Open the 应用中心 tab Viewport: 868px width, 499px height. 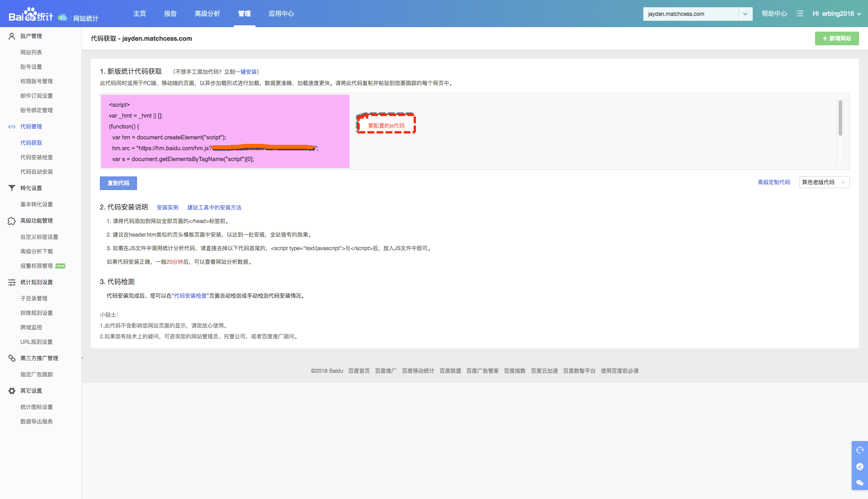click(281, 14)
